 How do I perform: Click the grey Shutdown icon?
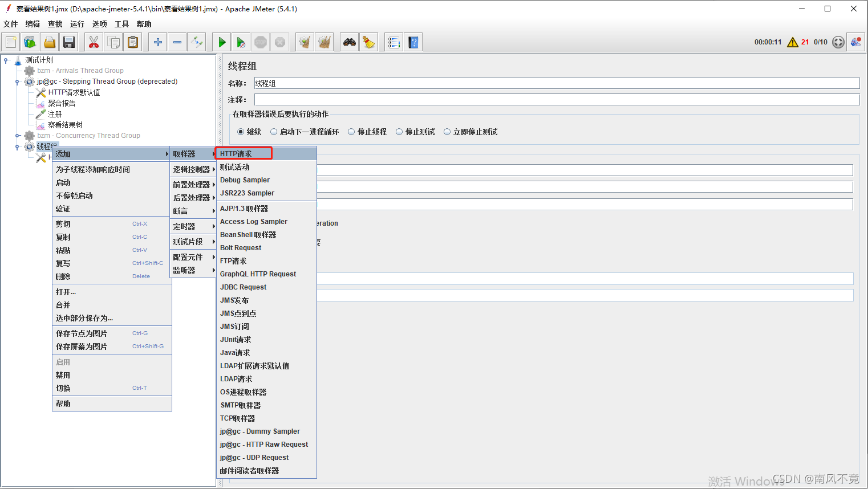point(280,42)
